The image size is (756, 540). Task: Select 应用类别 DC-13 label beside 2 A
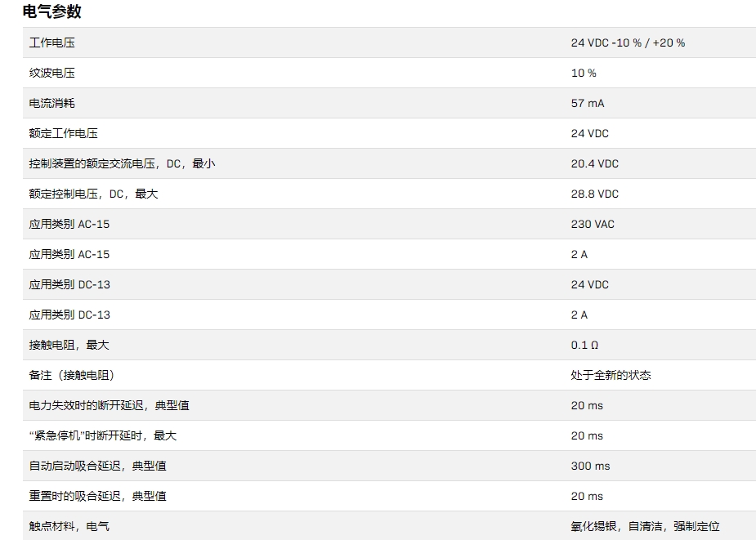click(69, 315)
